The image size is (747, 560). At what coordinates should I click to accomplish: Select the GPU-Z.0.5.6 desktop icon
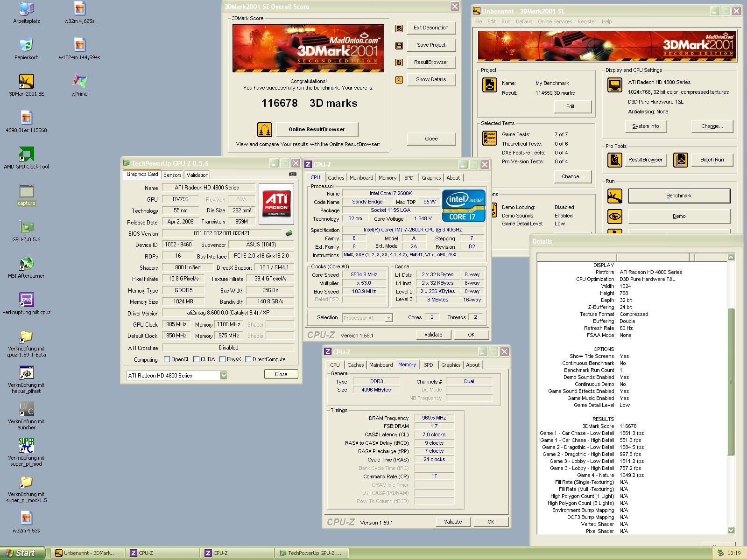27,231
